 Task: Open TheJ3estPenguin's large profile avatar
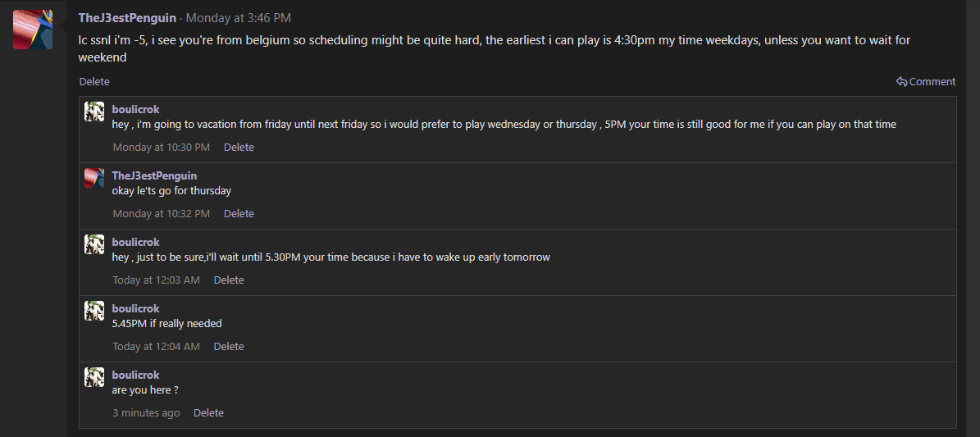click(x=33, y=30)
